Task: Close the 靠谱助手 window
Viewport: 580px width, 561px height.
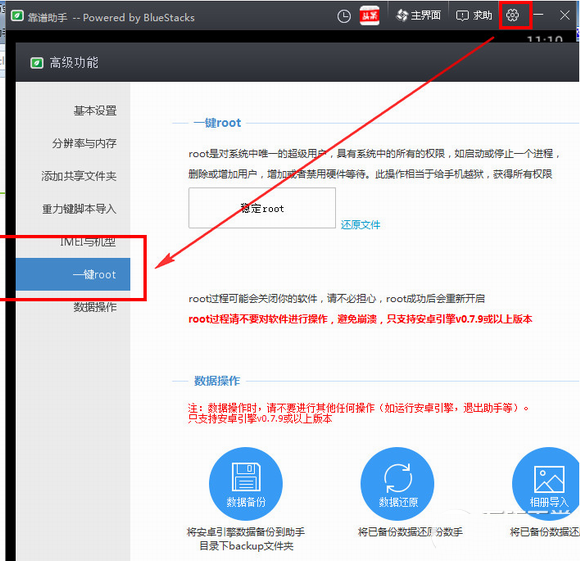Action: 565,15
